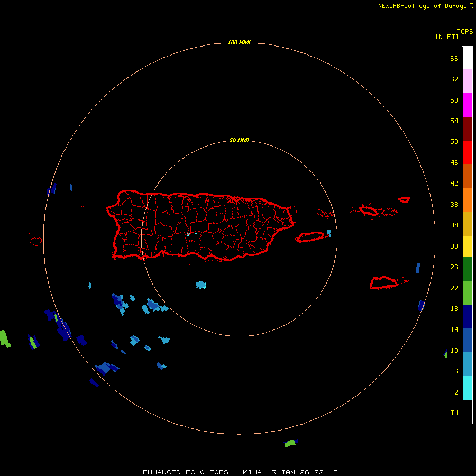Click the 38 legend value
476x476 pixels.
[454, 204]
